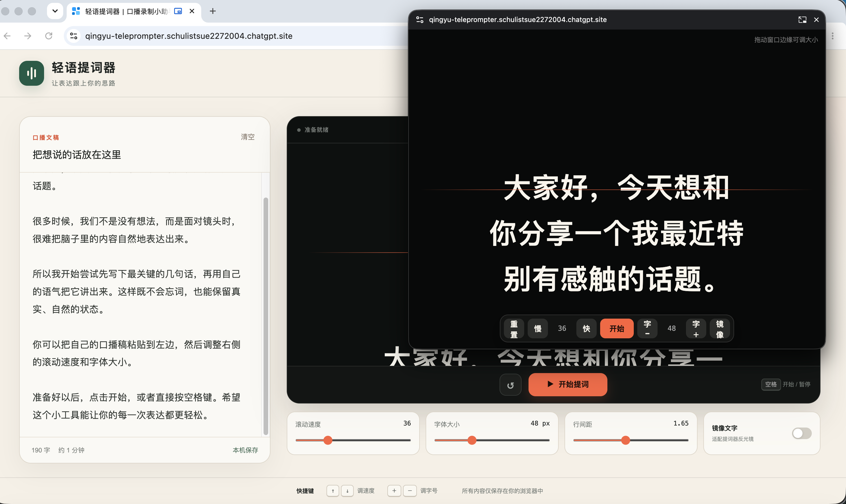Click the 把想说的话放在这里 heading
846x504 pixels.
[77, 155]
